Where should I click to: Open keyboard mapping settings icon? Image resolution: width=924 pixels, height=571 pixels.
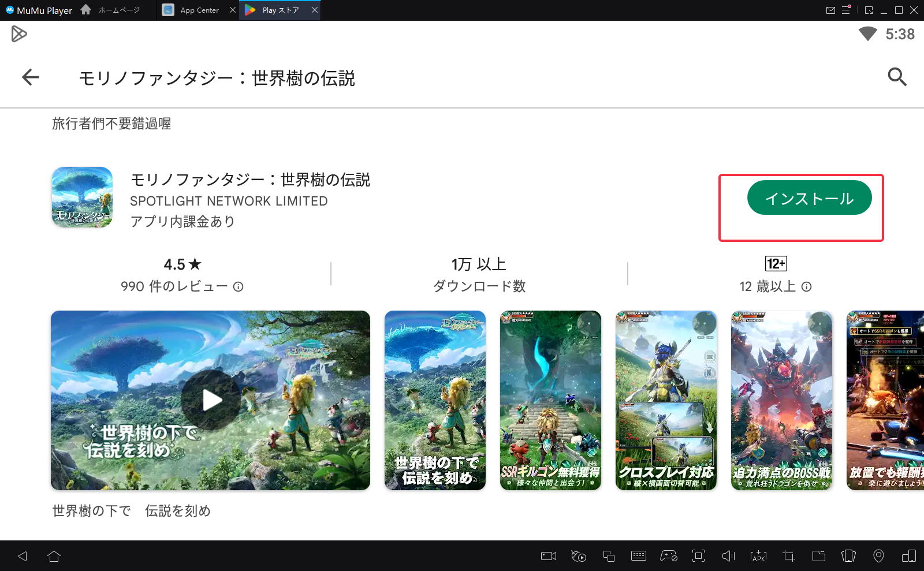click(x=639, y=556)
